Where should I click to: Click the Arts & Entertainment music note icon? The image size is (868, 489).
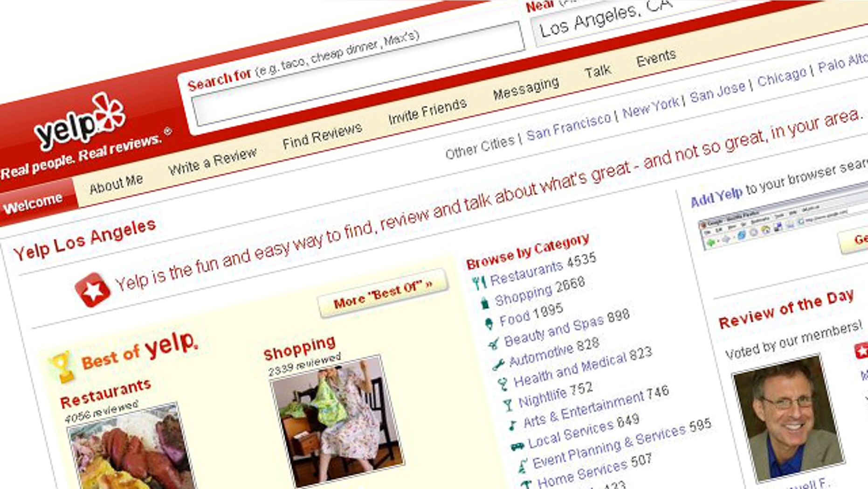coord(512,425)
